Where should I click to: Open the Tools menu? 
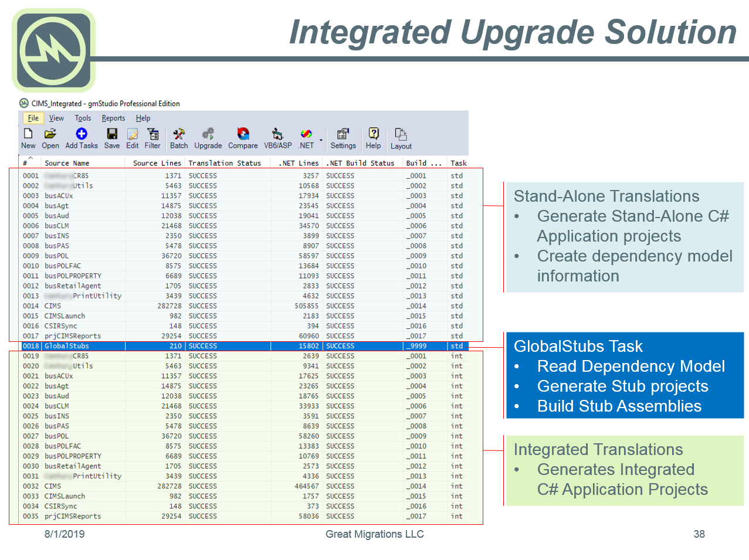click(x=83, y=118)
